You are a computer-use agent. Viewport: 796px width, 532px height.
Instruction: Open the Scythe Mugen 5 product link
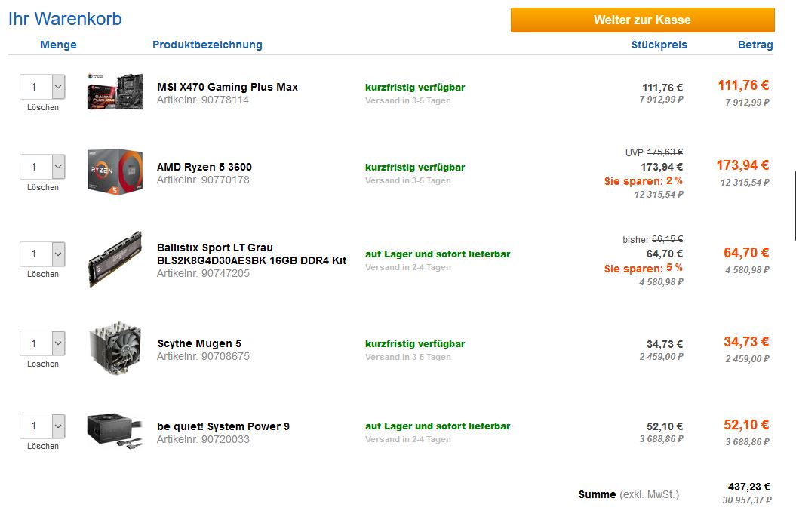pyautogui.click(x=199, y=343)
